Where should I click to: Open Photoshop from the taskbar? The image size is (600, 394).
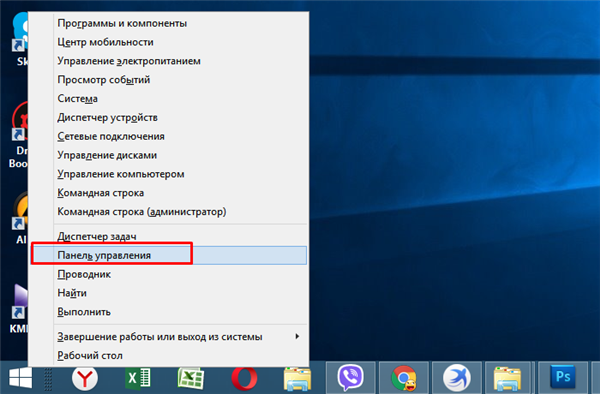(563, 377)
